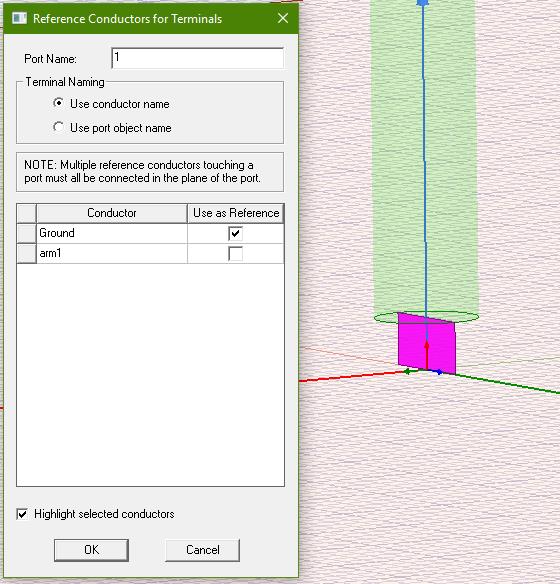Image resolution: width=560 pixels, height=584 pixels.
Task: Select the Use conductor name radio button
Action: pyautogui.click(x=58, y=103)
